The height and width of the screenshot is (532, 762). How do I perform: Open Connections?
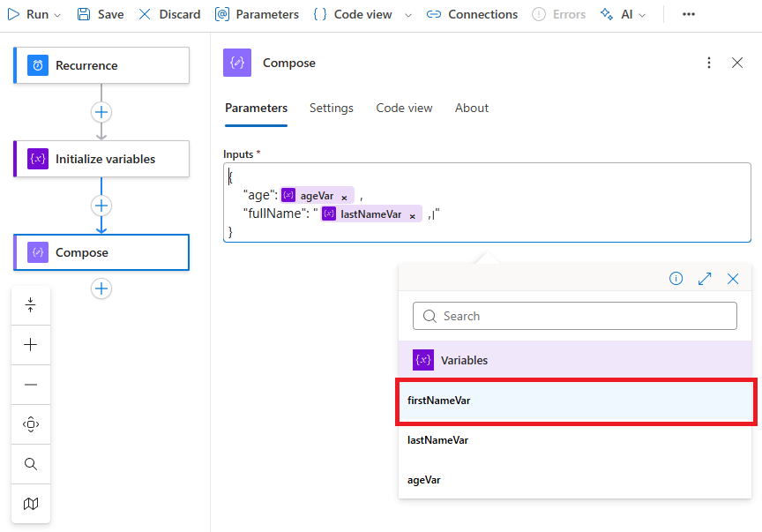[x=472, y=15]
